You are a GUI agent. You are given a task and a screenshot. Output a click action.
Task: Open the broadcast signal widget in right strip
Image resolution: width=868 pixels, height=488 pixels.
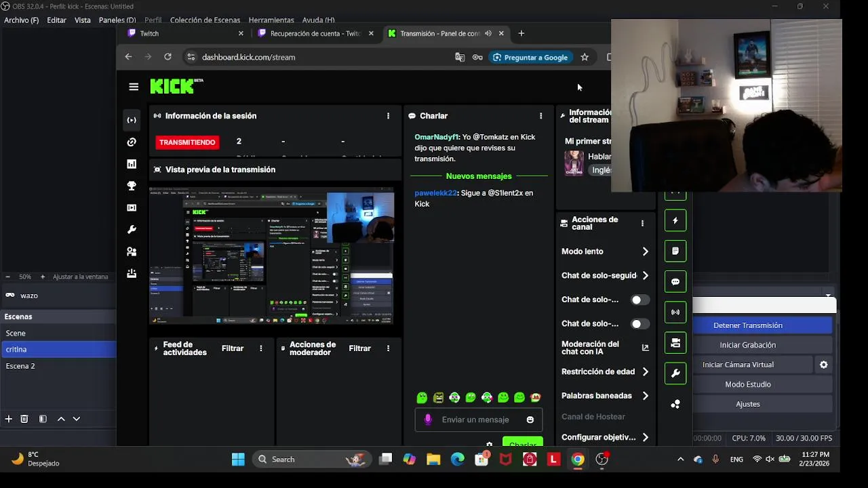[675, 312]
